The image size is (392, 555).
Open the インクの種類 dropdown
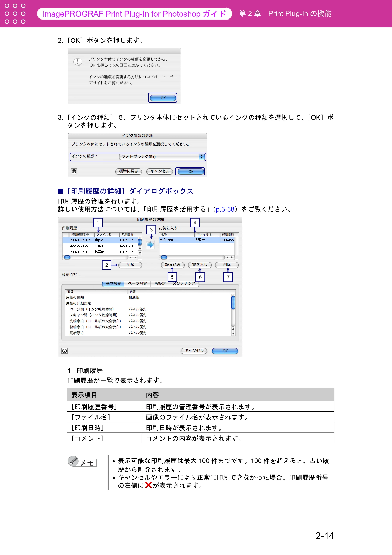tap(162, 157)
